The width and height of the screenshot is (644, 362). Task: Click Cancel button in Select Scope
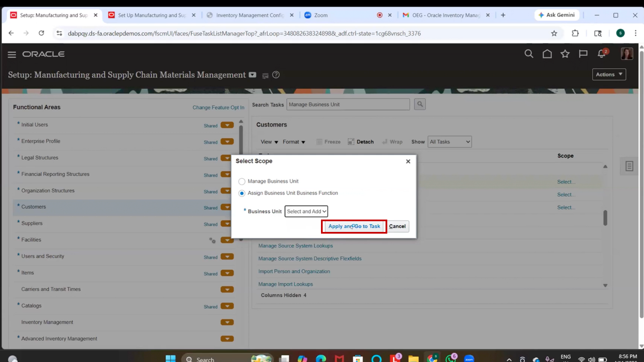[x=397, y=226]
